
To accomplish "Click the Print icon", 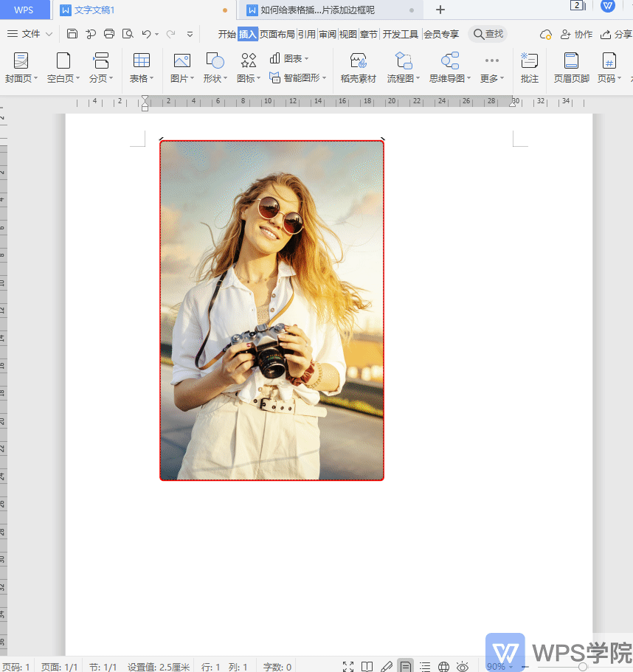I will point(109,34).
